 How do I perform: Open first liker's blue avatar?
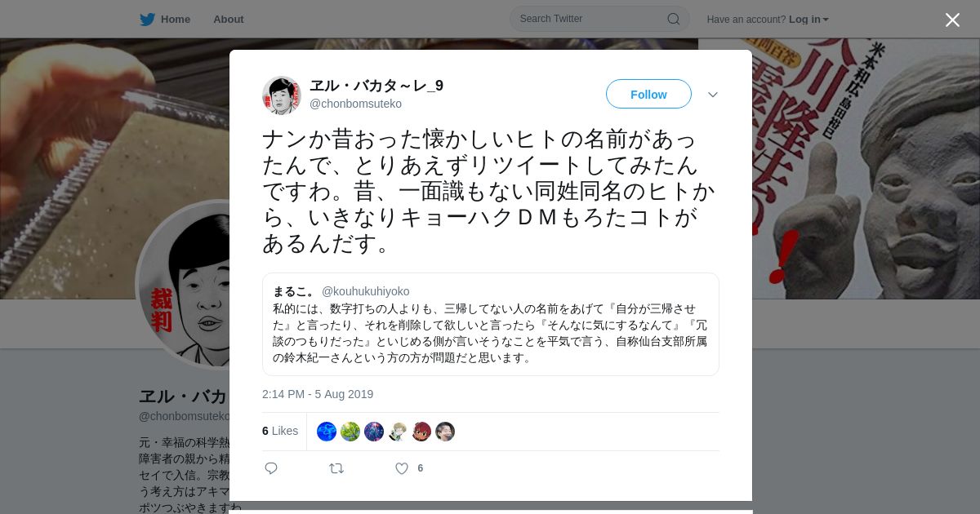click(327, 432)
